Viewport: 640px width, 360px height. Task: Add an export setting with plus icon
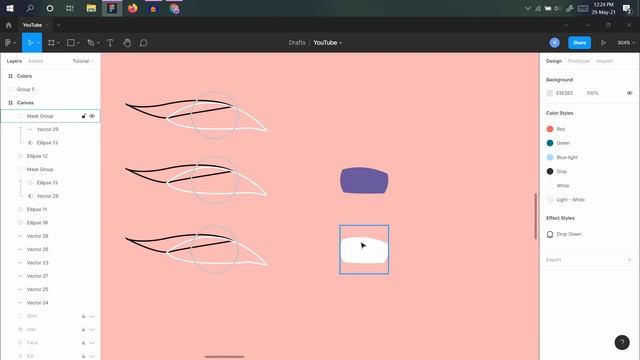pyautogui.click(x=629, y=260)
